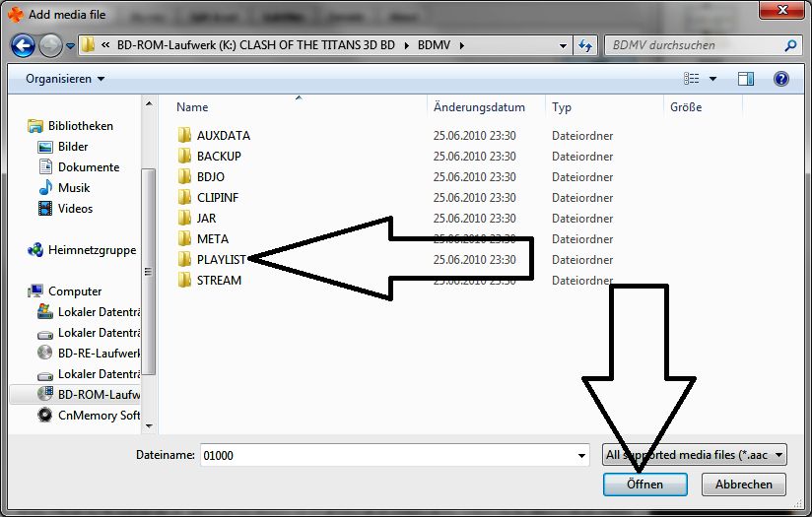Click the sidebar scrollbar thumb
The width and height of the screenshot is (812, 517).
click(x=149, y=271)
